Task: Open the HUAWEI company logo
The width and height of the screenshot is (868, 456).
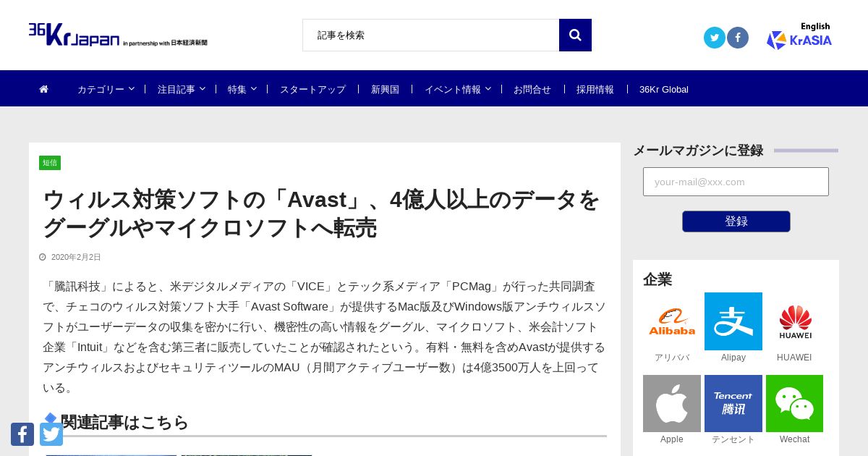Action: [x=794, y=321]
